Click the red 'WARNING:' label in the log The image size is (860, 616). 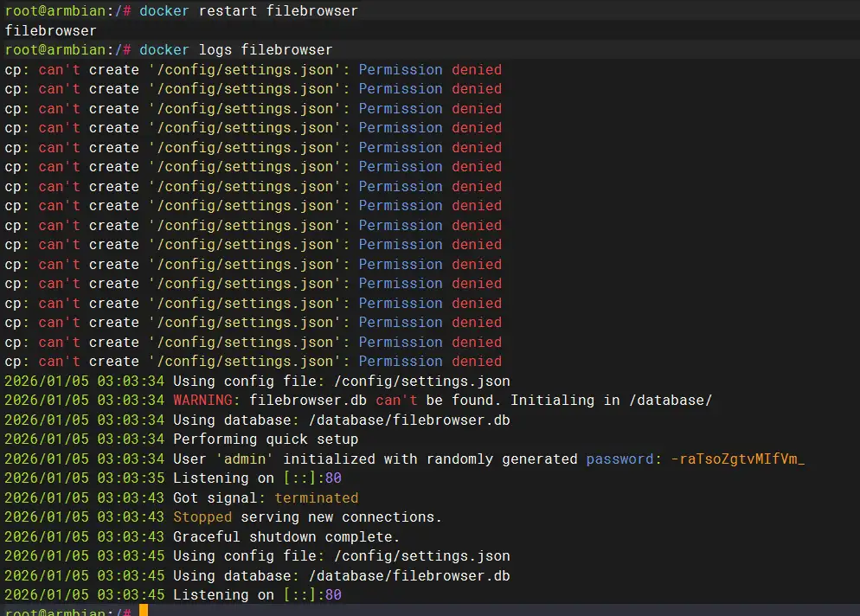click(207, 401)
